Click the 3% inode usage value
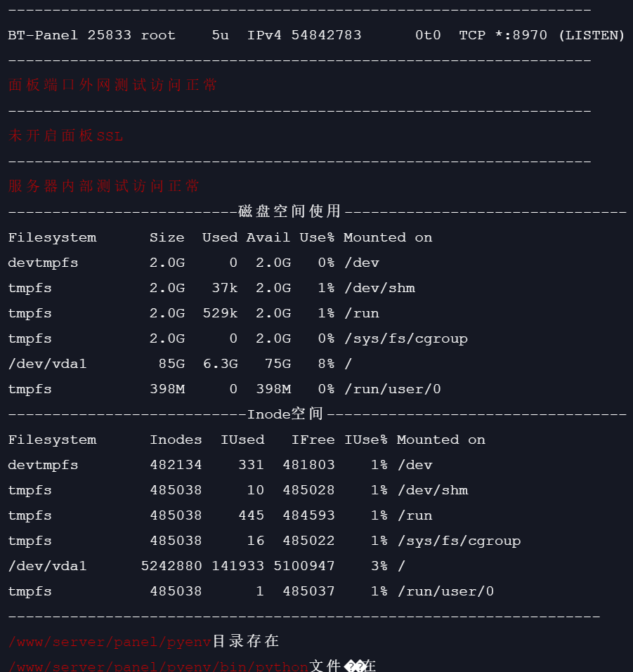Viewport: 633px width, 672px height. point(379,566)
